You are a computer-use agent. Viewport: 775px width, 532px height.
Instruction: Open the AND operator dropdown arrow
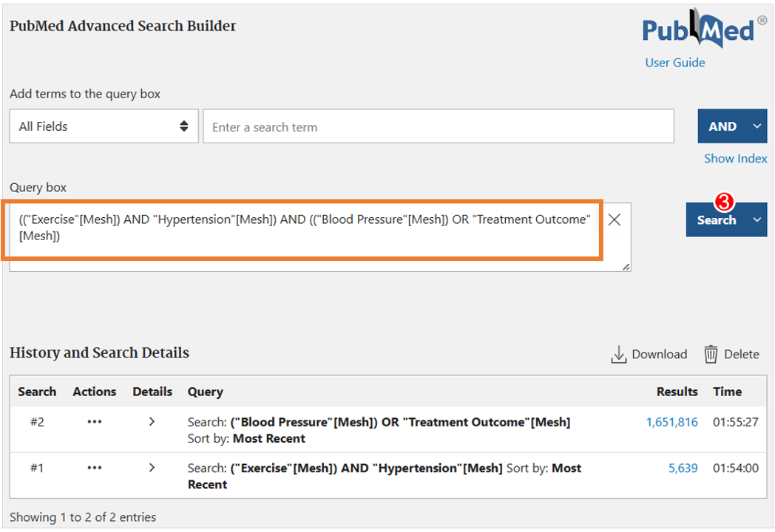(x=757, y=126)
